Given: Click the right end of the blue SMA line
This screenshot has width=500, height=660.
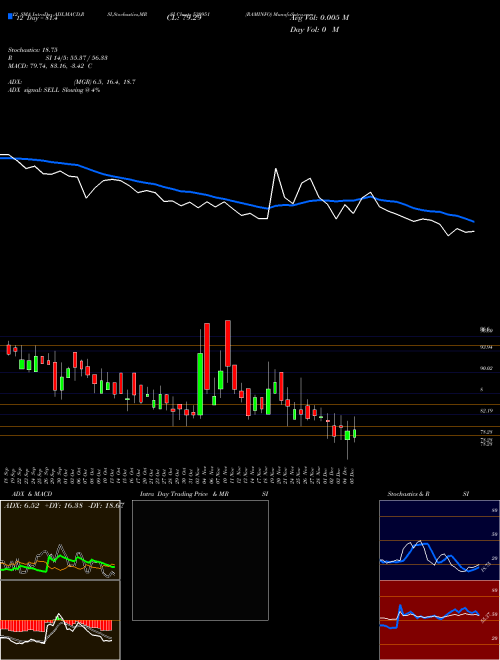Looking at the screenshot, I should coord(474,221).
